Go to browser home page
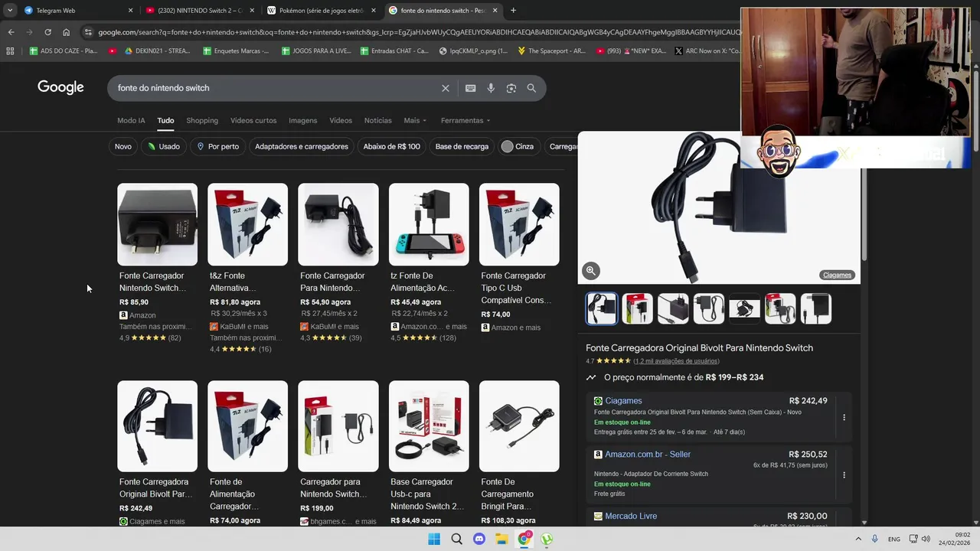The image size is (980, 551). pyautogui.click(x=66, y=32)
